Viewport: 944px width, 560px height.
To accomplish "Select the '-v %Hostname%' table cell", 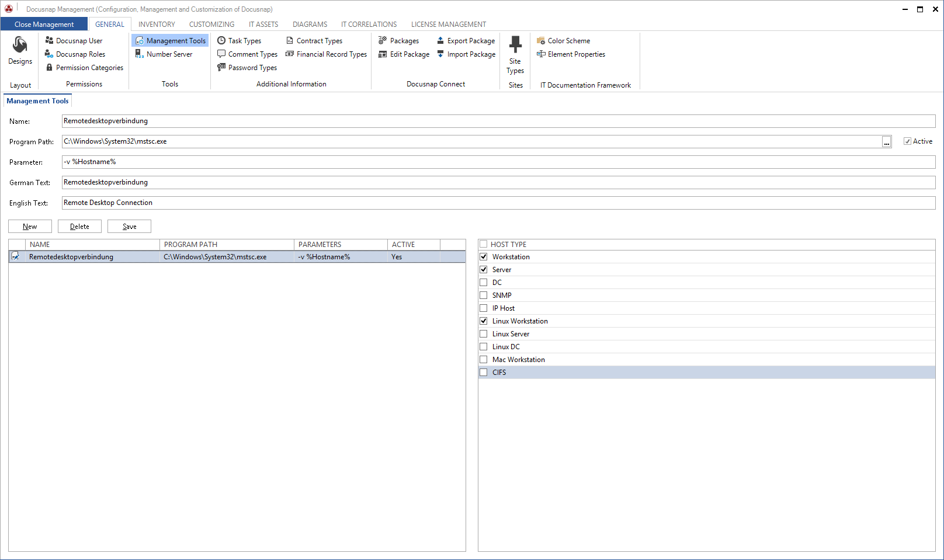I will tap(341, 257).
